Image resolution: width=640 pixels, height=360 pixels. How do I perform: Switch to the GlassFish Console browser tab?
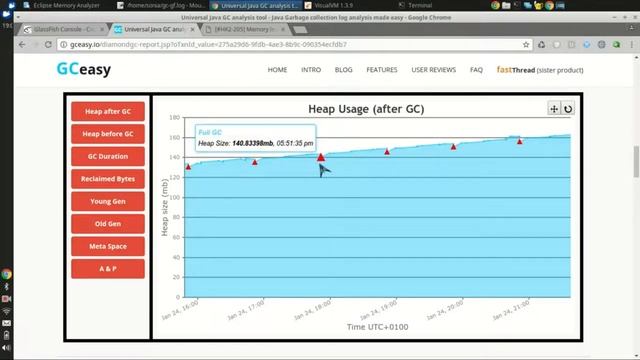click(x=63, y=29)
